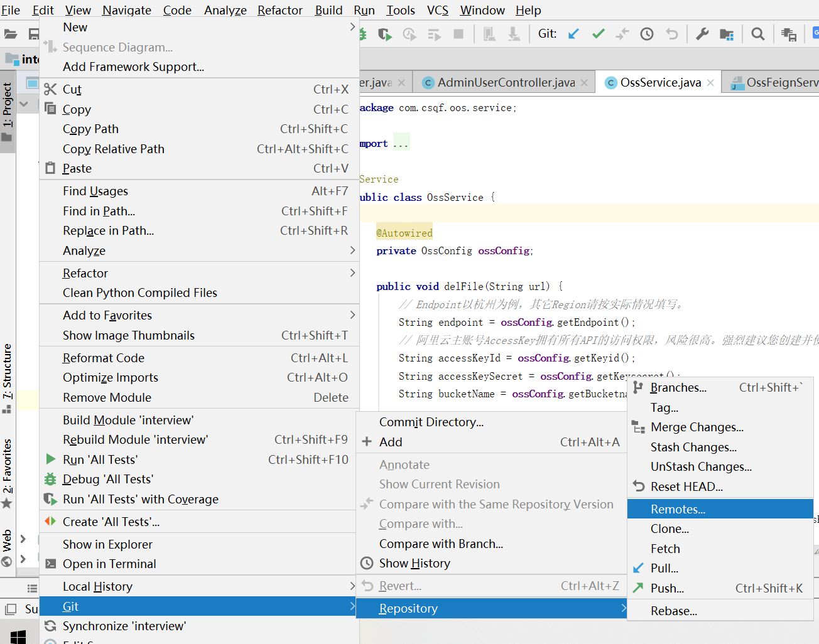819x644 pixels.
Task: Click the Run anything list icon in toolbar
Action: coord(434,34)
